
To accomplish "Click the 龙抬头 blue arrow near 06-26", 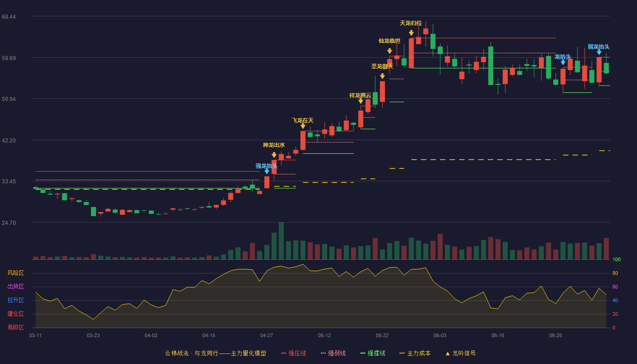I will click(563, 62).
